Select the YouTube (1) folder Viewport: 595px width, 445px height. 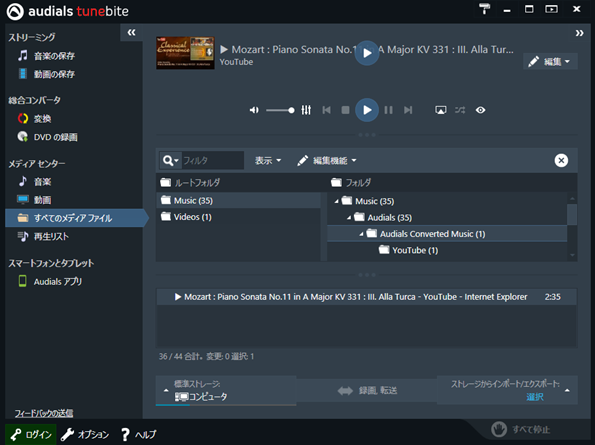408,250
